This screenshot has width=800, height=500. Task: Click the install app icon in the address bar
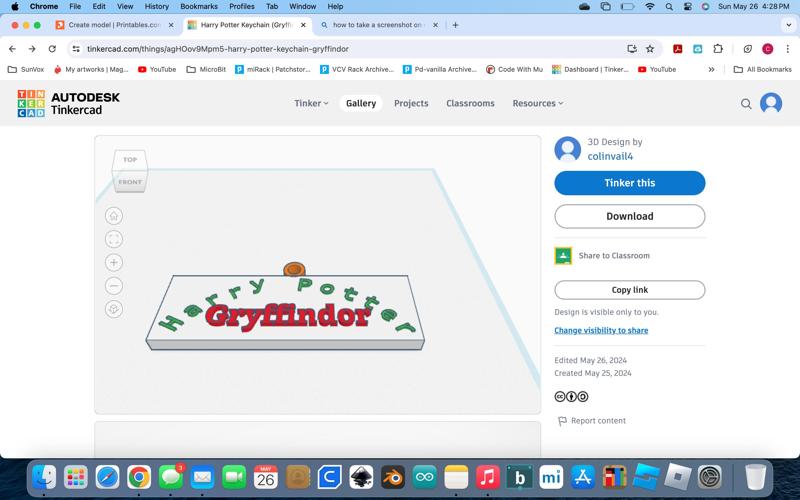pyautogui.click(x=632, y=49)
